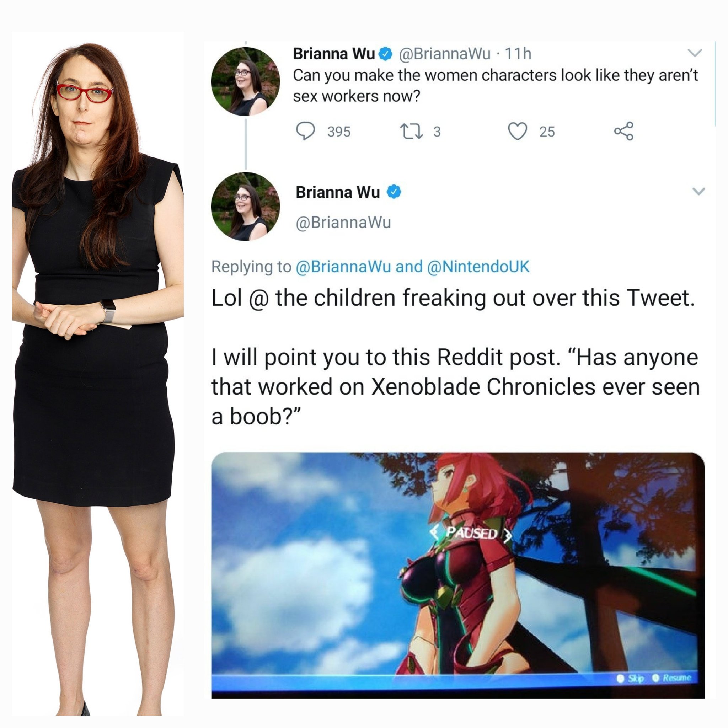Open the @BriannaWu handle in the first tweet header
The image size is (728, 728).
(444, 54)
